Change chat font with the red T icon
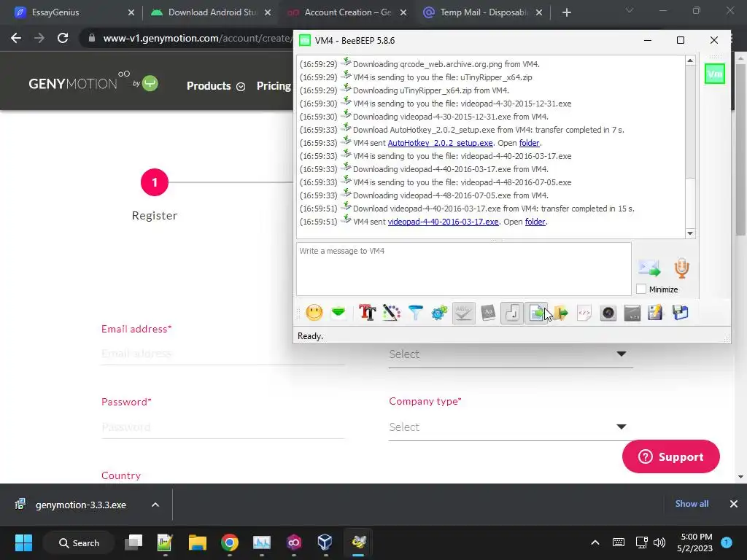The image size is (747, 560). 368,313
